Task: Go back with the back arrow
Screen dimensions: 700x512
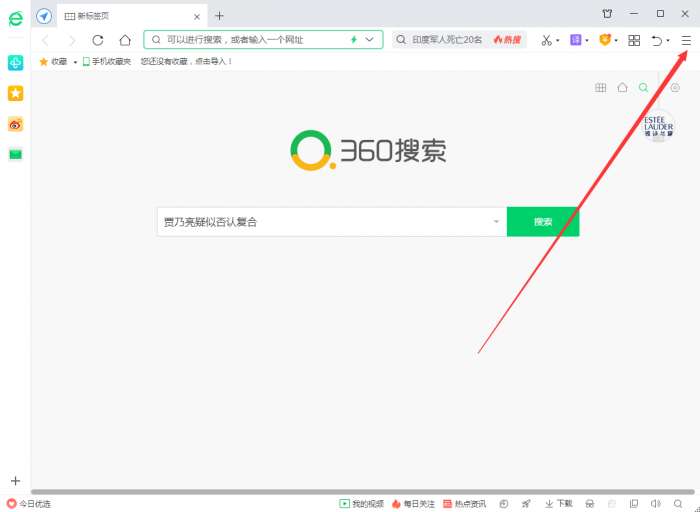Action: point(46,41)
